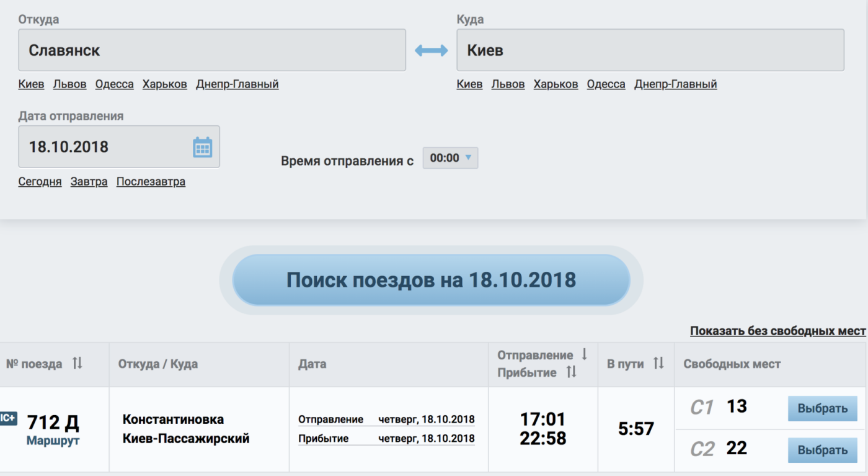
Task: Focus the Откуда field with Славянск
Action: coord(212,50)
